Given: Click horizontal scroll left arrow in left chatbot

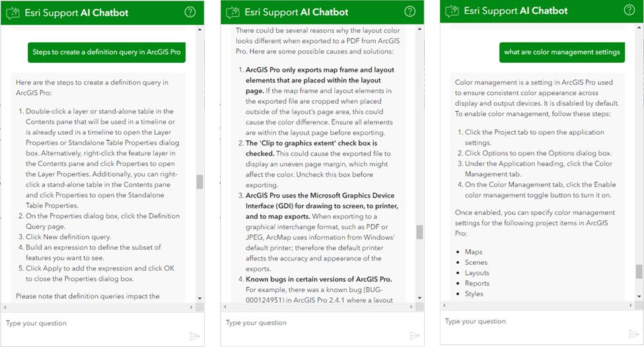Looking at the screenshot, I should (x=5, y=307).
